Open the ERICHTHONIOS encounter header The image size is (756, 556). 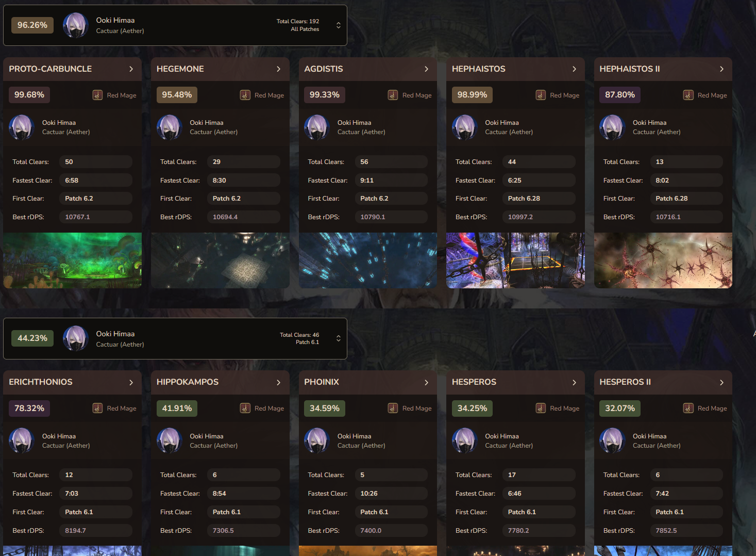[x=73, y=382]
